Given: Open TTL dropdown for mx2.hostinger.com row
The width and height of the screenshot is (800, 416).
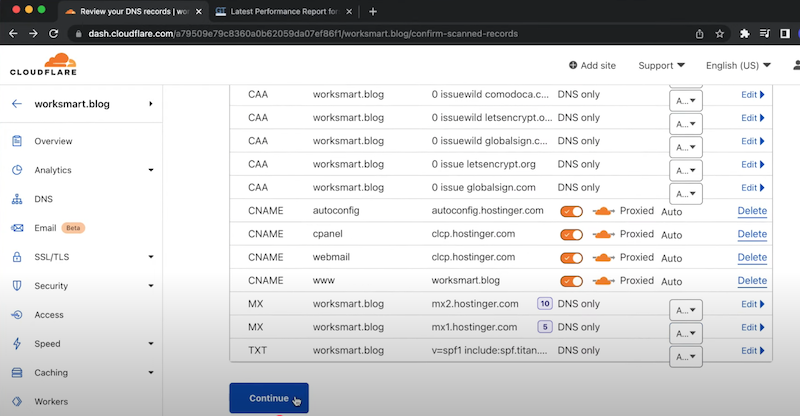Looking at the screenshot, I should [686, 310].
